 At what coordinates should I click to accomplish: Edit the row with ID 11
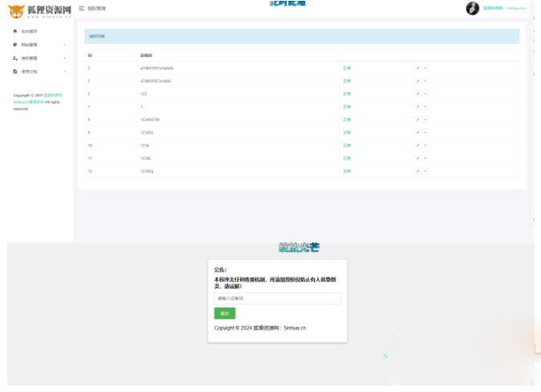[x=418, y=159]
